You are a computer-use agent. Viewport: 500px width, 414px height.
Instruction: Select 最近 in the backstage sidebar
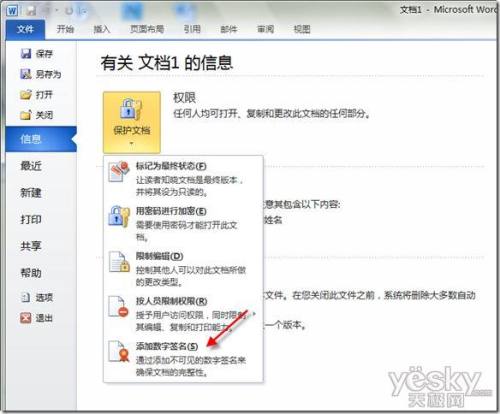click(31, 166)
